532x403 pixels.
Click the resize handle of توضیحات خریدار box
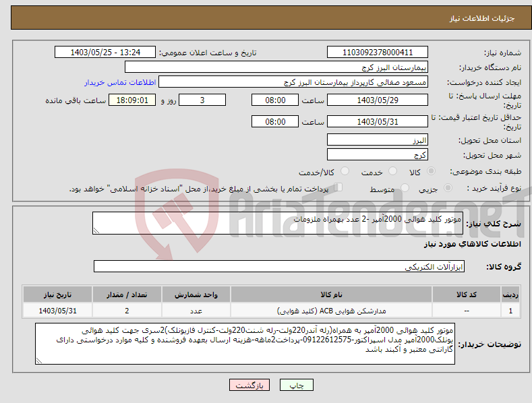[x=39, y=361]
